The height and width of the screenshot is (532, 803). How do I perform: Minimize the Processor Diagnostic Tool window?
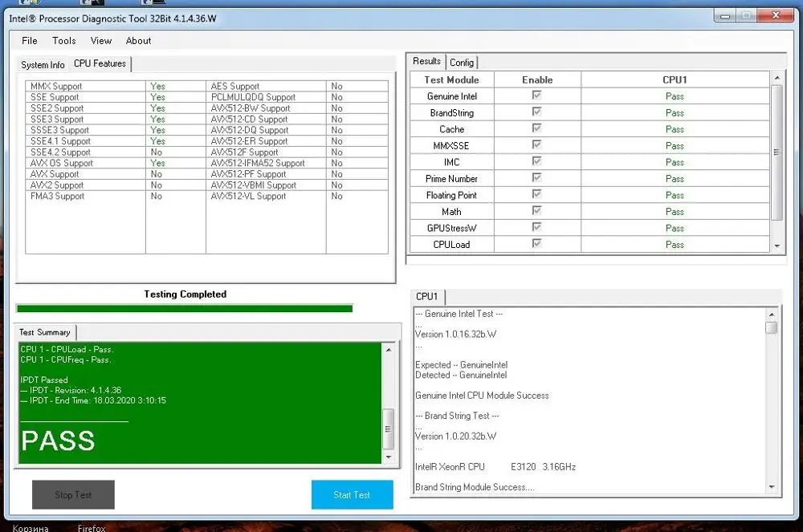coord(724,16)
